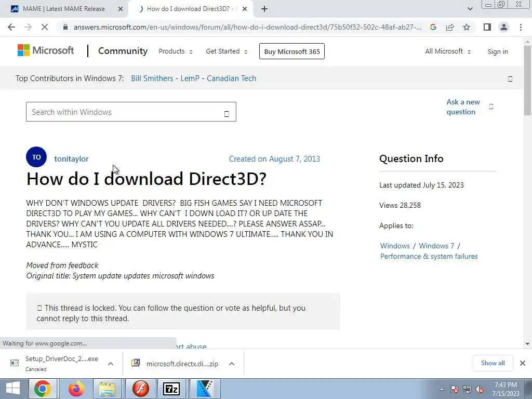This screenshot has height=399, width=532.
Task: Show hidden tray icons arrow
Action: tap(442, 390)
